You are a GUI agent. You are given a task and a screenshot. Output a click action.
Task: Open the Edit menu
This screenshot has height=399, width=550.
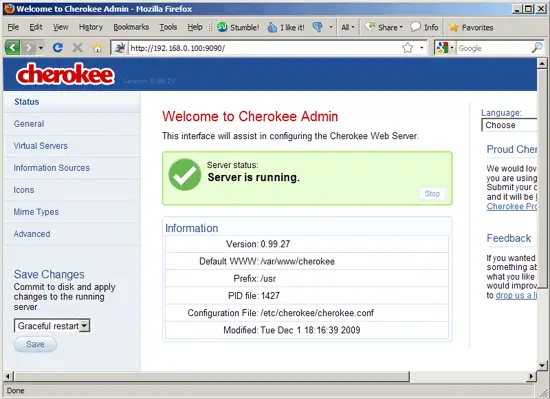[x=35, y=27]
